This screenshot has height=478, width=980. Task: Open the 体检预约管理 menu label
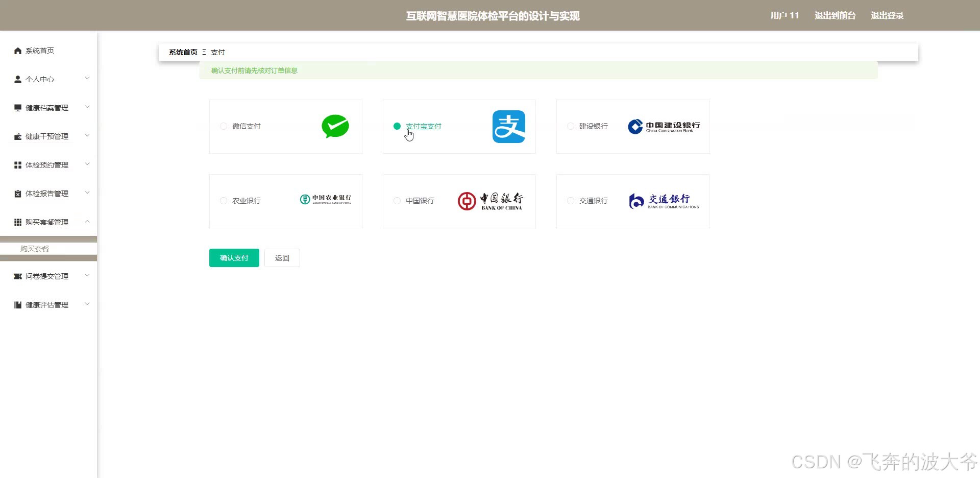click(x=47, y=165)
